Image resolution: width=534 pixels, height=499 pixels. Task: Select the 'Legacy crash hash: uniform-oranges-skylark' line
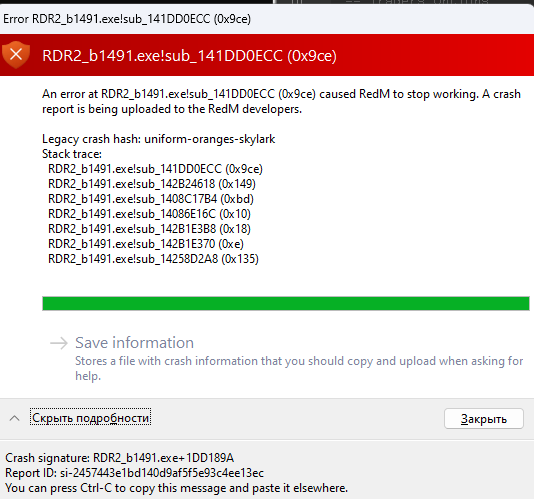(x=159, y=139)
